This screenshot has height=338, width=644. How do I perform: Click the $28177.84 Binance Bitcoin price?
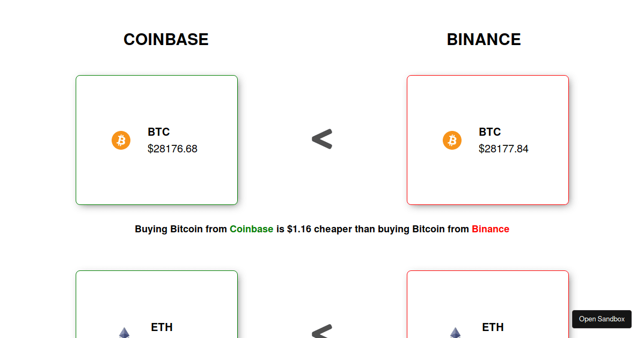pyautogui.click(x=503, y=149)
